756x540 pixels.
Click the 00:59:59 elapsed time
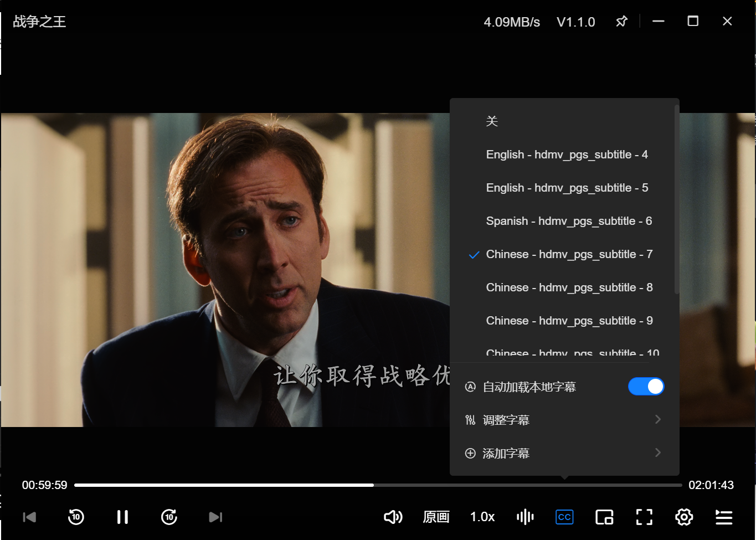[x=44, y=485]
